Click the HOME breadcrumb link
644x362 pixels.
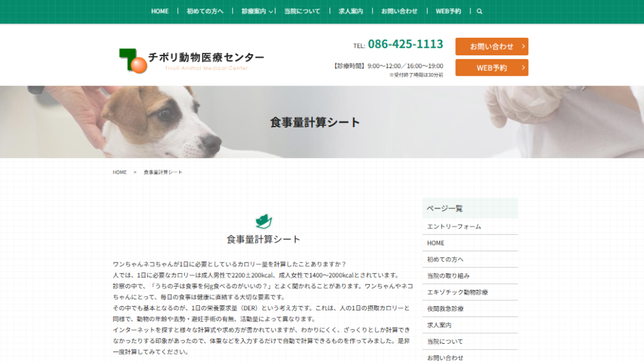pos(119,173)
